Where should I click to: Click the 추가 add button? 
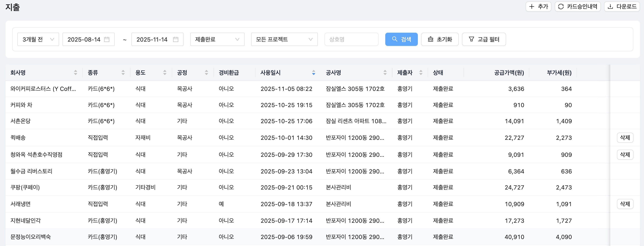click(538, 6)
